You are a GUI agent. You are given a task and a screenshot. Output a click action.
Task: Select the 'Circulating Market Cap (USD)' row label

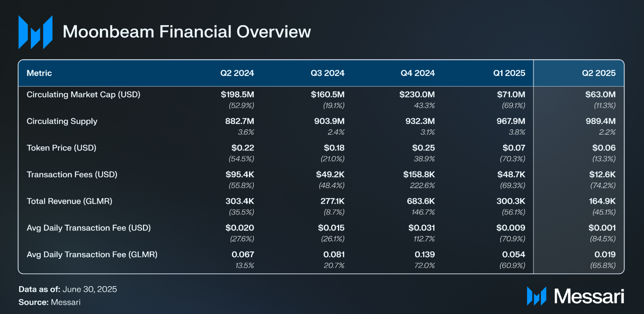[x=83, y=95]
